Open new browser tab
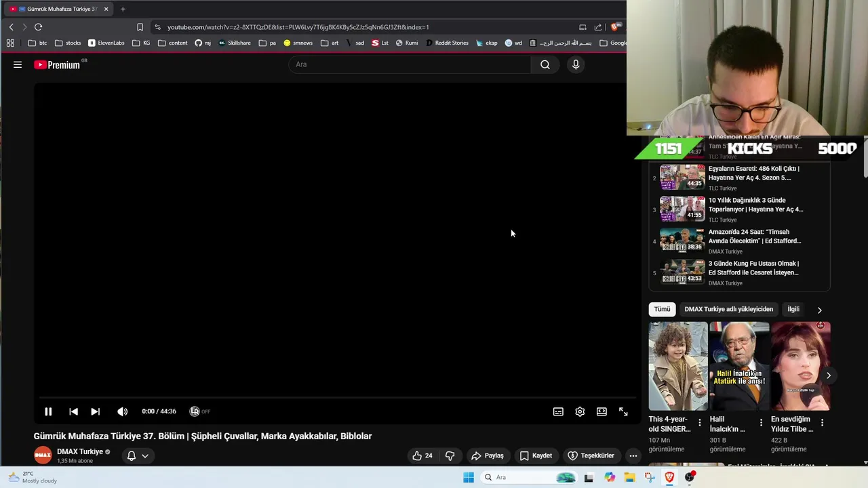 click(x=123, y=9)
